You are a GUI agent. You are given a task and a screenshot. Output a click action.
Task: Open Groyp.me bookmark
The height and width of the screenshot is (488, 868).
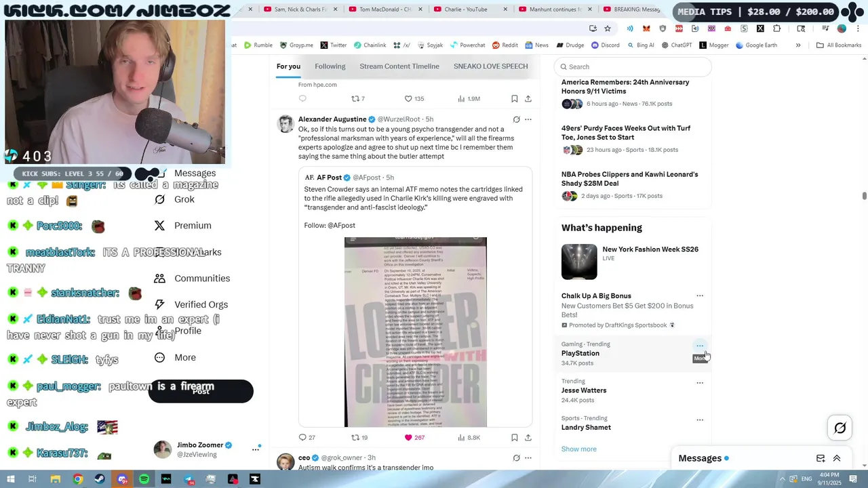[x=296, y=45]
